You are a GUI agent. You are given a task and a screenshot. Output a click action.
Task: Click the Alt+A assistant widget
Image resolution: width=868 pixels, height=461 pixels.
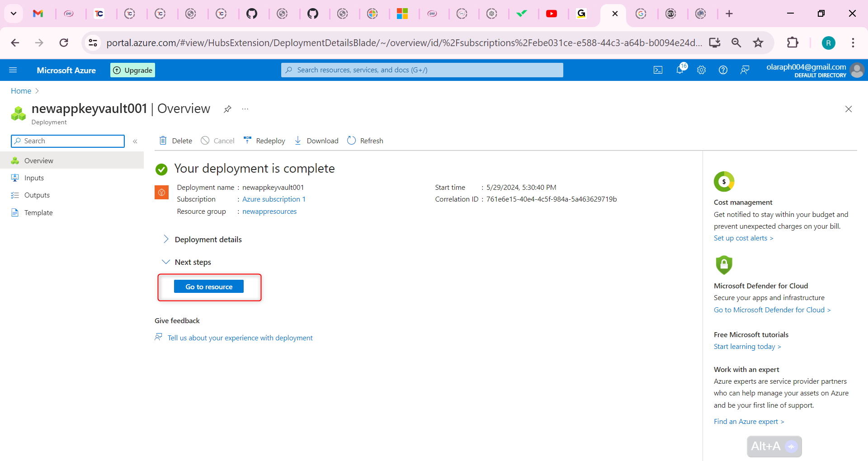774,447
